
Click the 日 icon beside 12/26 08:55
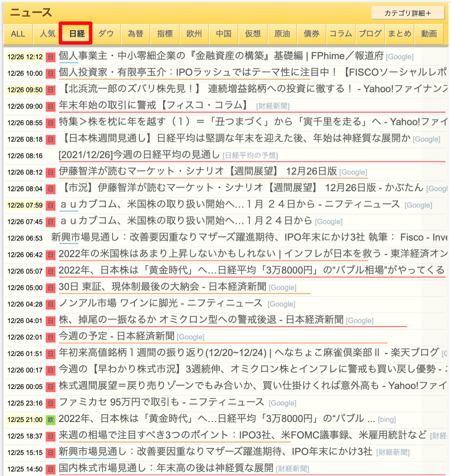tap(51, 123)
